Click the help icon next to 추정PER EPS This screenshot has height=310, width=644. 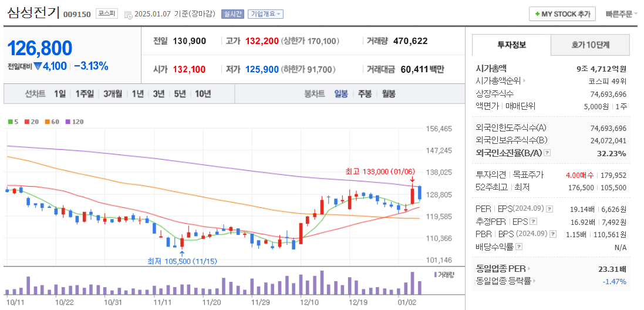[534, 222]
